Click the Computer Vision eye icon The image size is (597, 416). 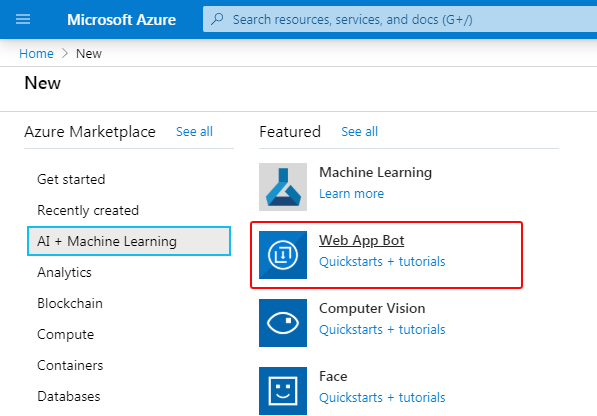(283, 323)
